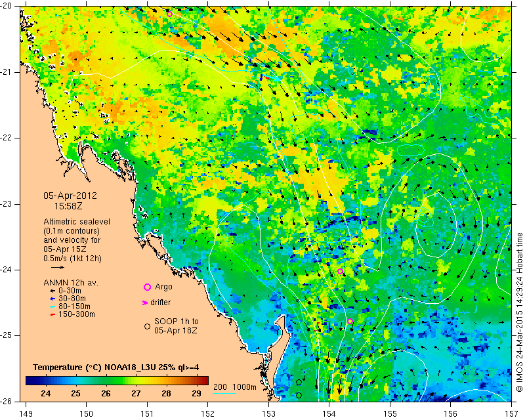Click the '30-80m' depth label
This screenshot has width=525, height=420.
(x=72, y=299)
